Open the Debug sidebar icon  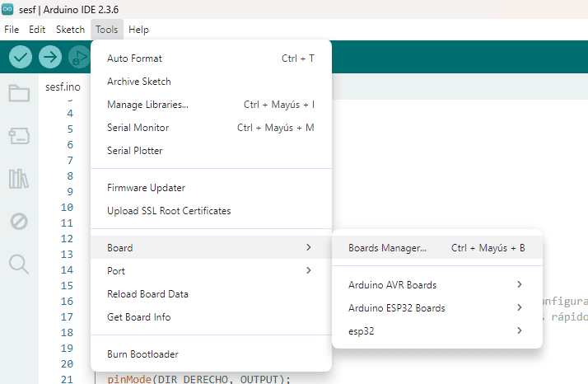point(19,222)
